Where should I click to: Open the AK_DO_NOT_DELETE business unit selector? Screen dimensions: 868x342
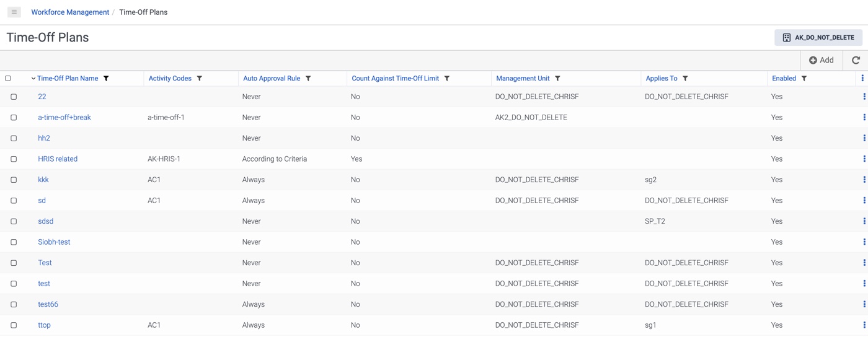818,37
